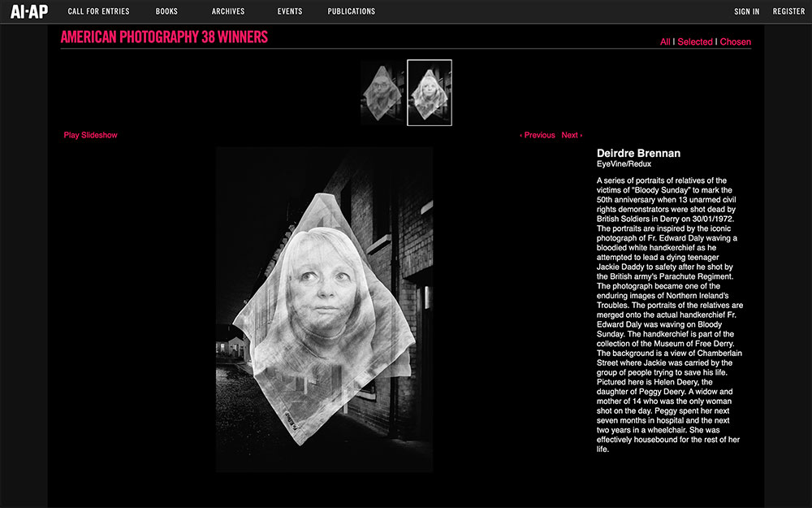
Task: Click the Register link
Action: (x=788, y=11)
